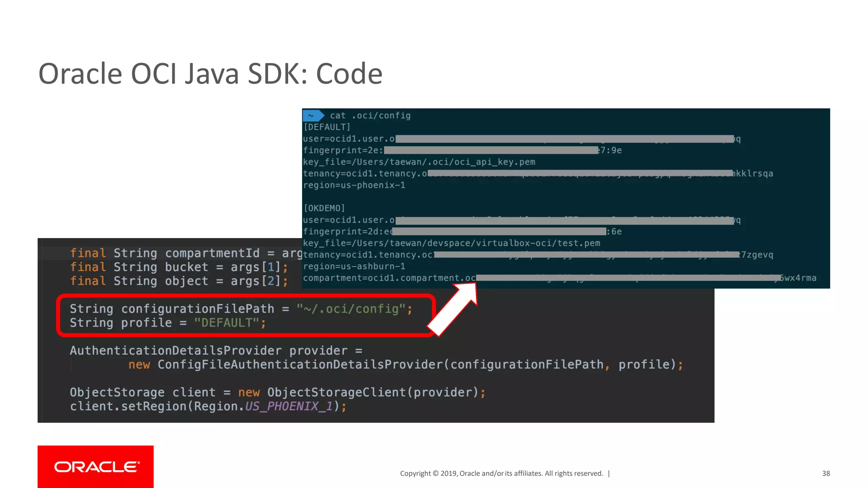The width and height of the screenshot is (868, 488).
Task: Click the ConfigFileAuthenticationDetailsProvider constructor line
Action: click(x=406, y=365)
